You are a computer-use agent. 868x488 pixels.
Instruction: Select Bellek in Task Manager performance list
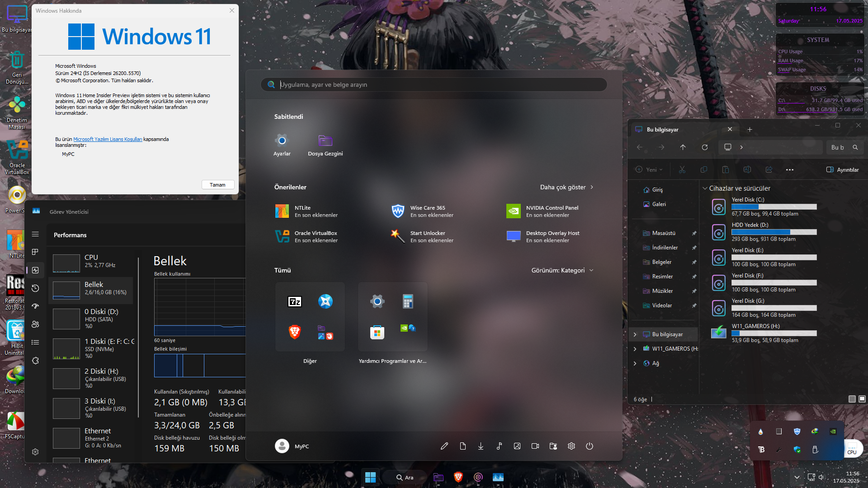coord(90,288)
